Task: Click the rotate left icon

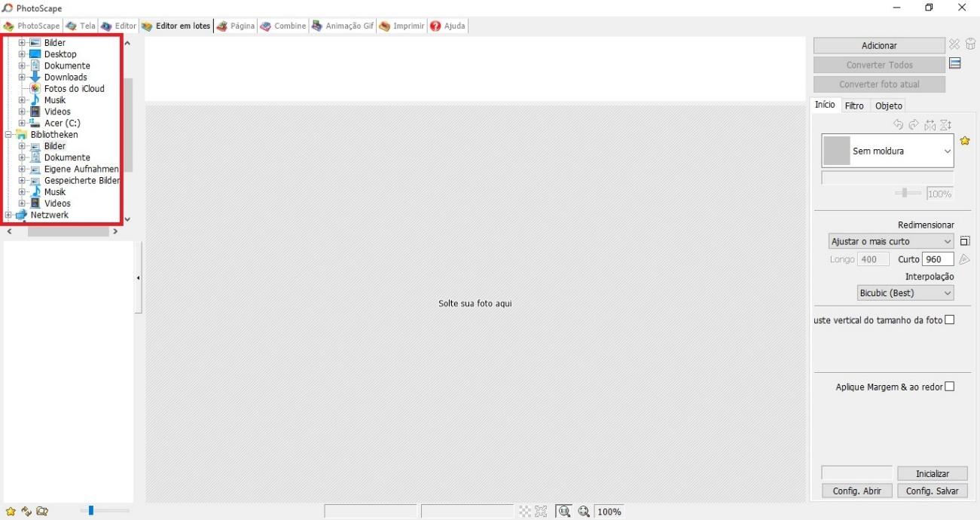Action: pyautogui.click(x=898, y=125)
